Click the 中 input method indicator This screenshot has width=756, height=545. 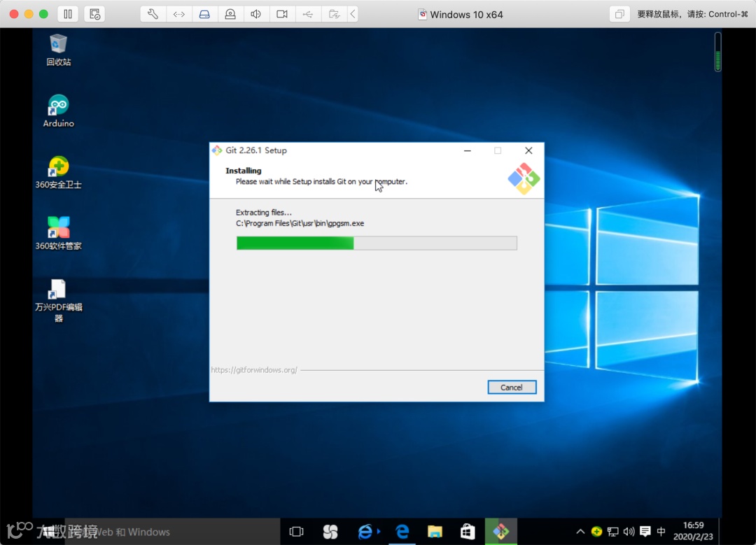(x=661, y=532)
